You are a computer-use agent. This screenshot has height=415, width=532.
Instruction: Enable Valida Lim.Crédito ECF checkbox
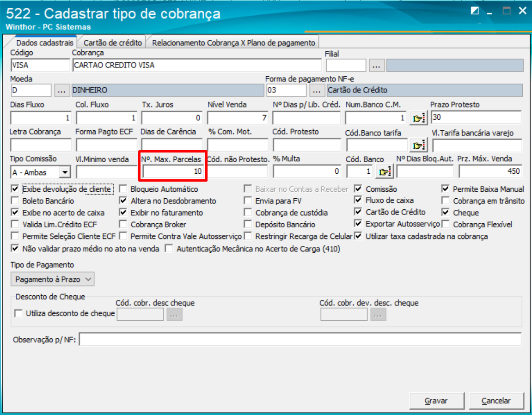pos(15,224)
